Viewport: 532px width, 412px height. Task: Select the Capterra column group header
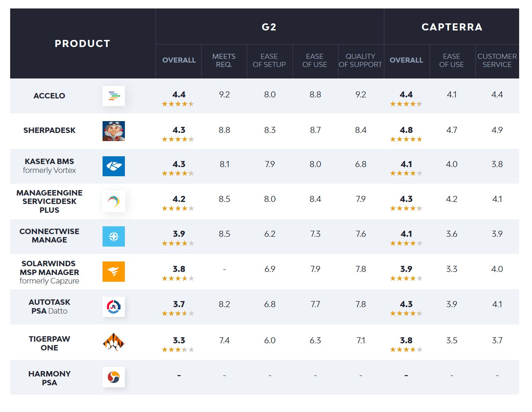[x=452, y=27]
